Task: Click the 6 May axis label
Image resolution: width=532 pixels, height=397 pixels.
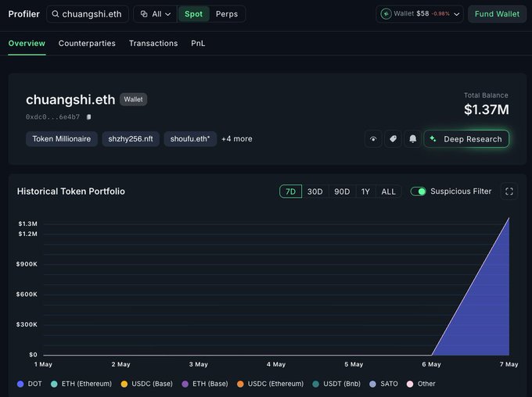Action: [431, 364]
